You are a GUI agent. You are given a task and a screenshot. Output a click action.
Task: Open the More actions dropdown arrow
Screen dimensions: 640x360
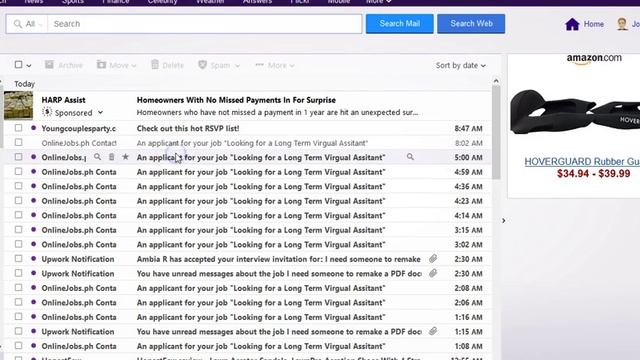292,65
